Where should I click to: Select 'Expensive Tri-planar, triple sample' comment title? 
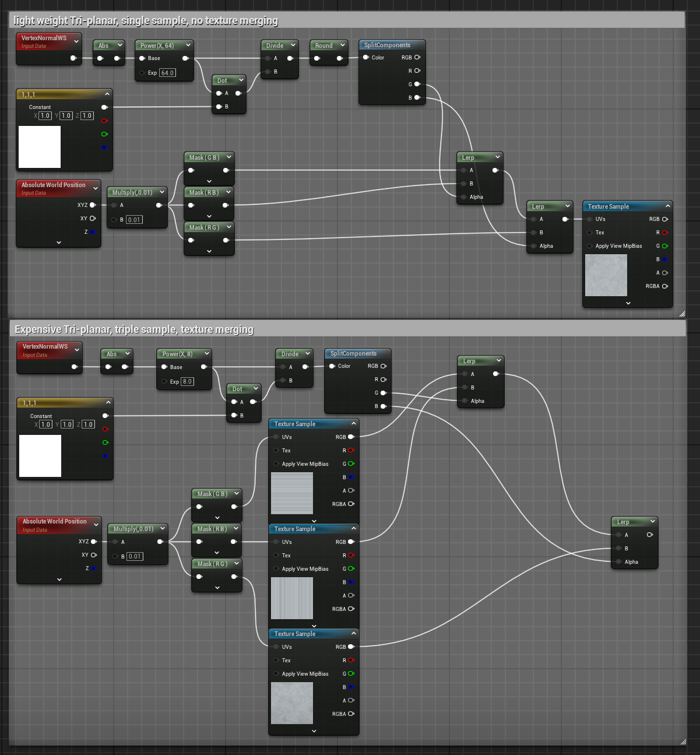[134, 329]
